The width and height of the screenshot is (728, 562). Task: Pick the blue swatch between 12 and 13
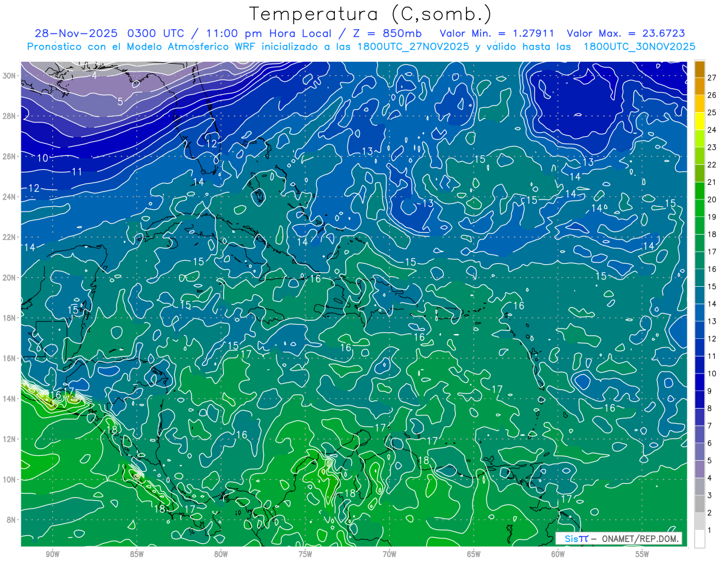click(699, 330)
